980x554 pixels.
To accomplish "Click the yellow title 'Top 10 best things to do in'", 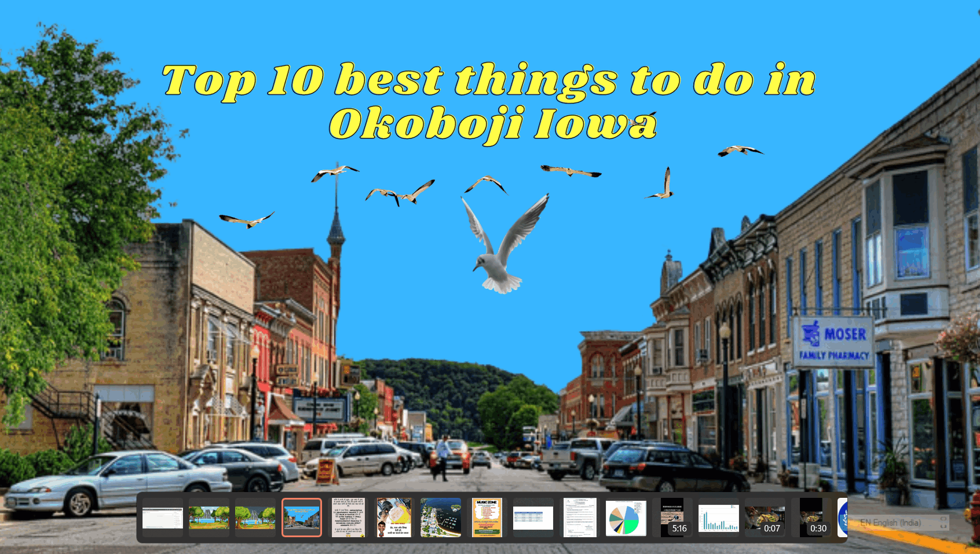I will (489, 80).
